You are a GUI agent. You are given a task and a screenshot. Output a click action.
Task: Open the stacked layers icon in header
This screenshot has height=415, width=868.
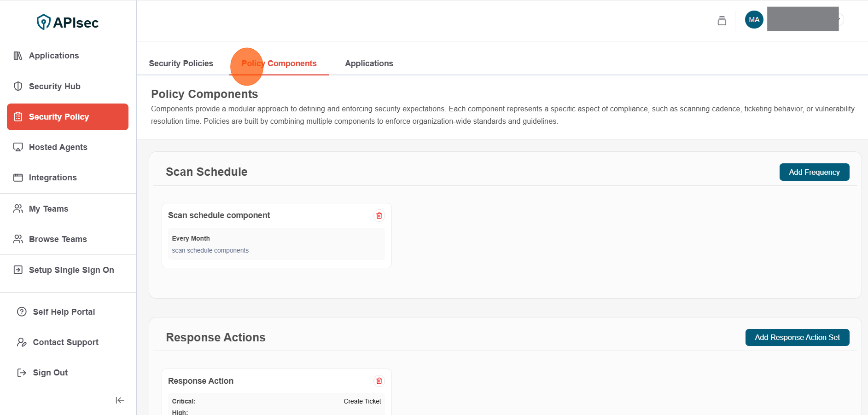[722, 20]
